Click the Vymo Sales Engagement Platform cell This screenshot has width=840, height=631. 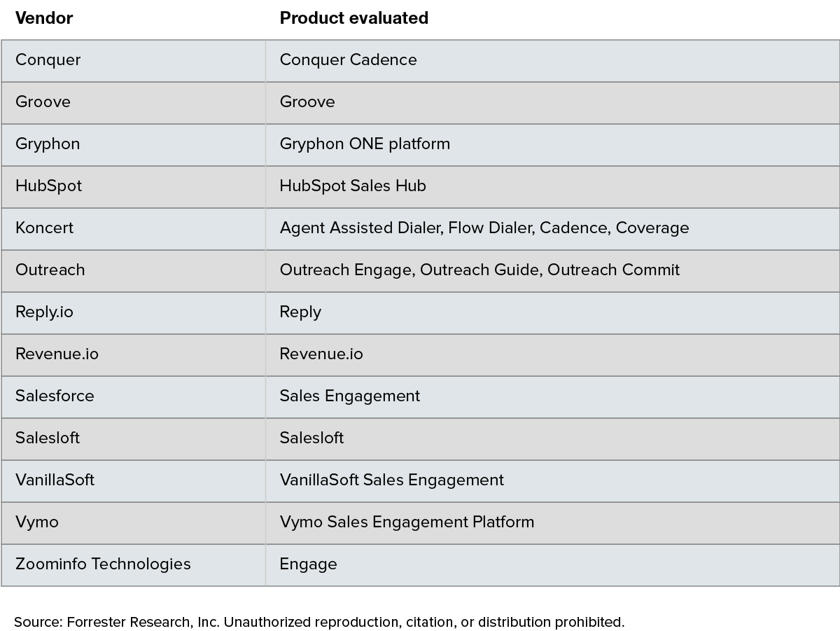[552, 523]
